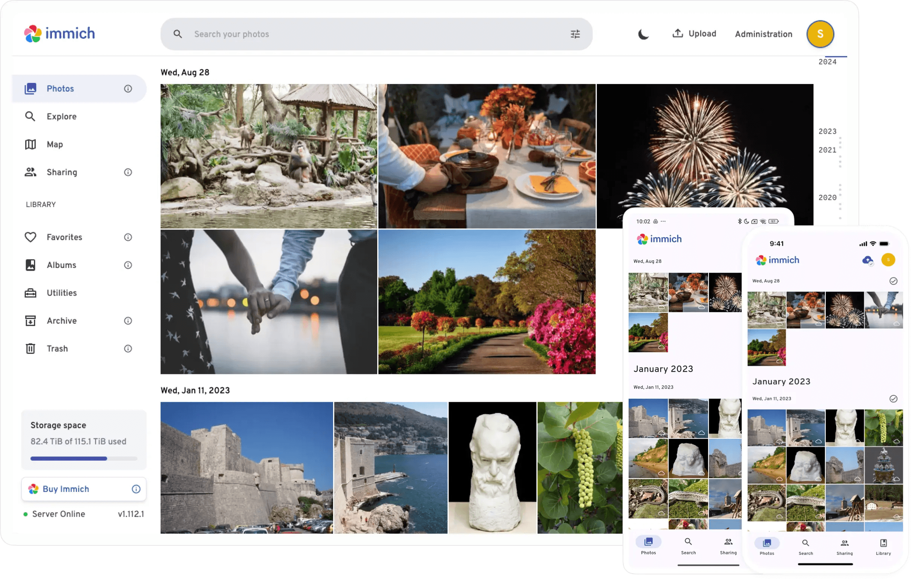Screen dimensions: 912x588
Task: Click the storage space usage bar
Action: [84, 459]
